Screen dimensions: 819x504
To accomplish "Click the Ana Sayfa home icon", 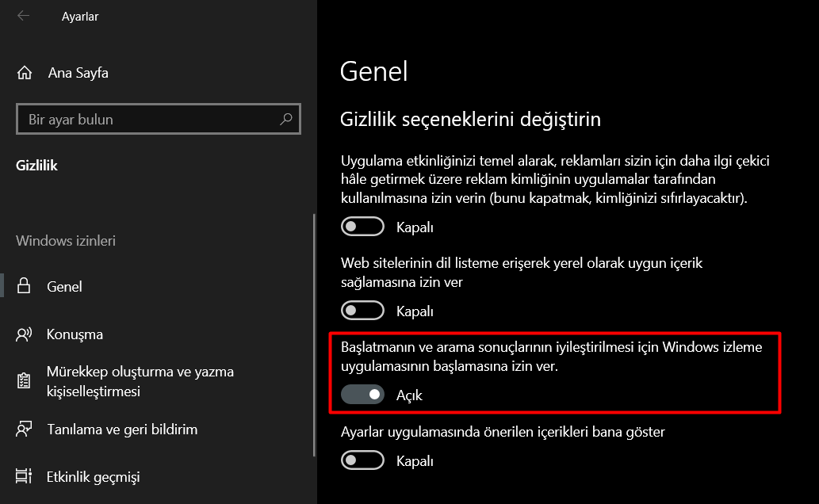I will (x=25, y=72).
